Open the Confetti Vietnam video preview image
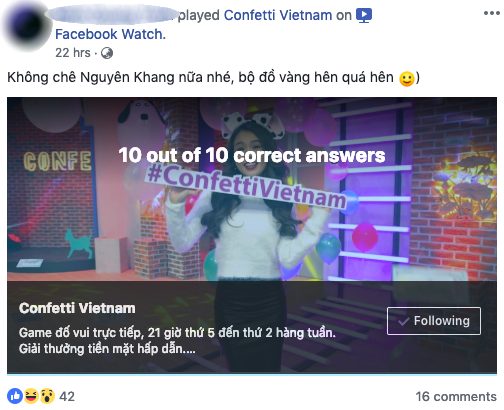The width and height of the screenshot is (504, 410). click(252, 189)
